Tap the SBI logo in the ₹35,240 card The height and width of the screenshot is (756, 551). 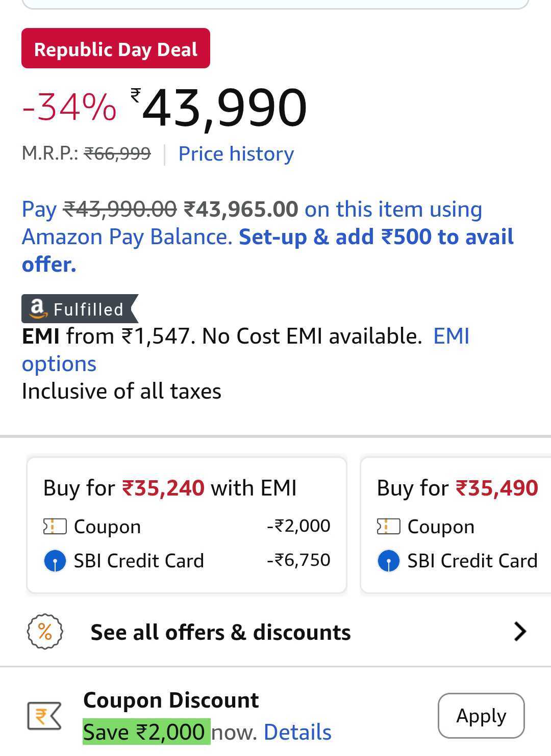click(x=55, y=561)
